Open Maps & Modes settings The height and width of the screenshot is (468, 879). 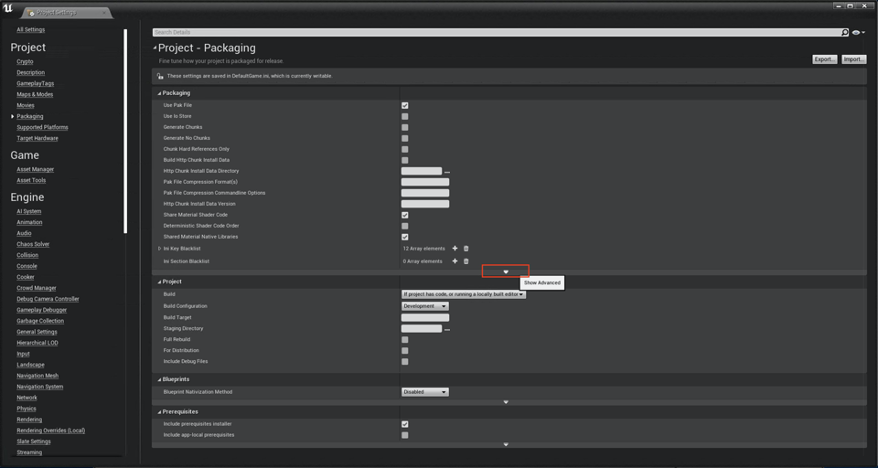(35, 95)
